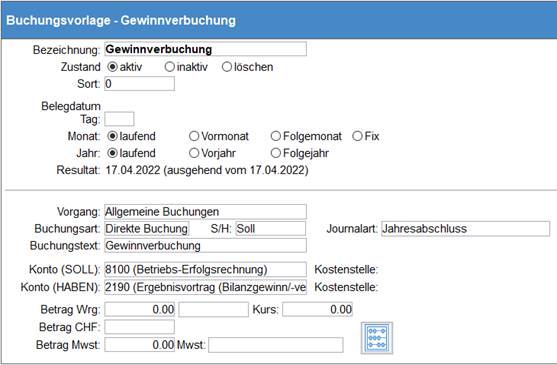Click the Kurs rate field

click(x=317, y=310)
